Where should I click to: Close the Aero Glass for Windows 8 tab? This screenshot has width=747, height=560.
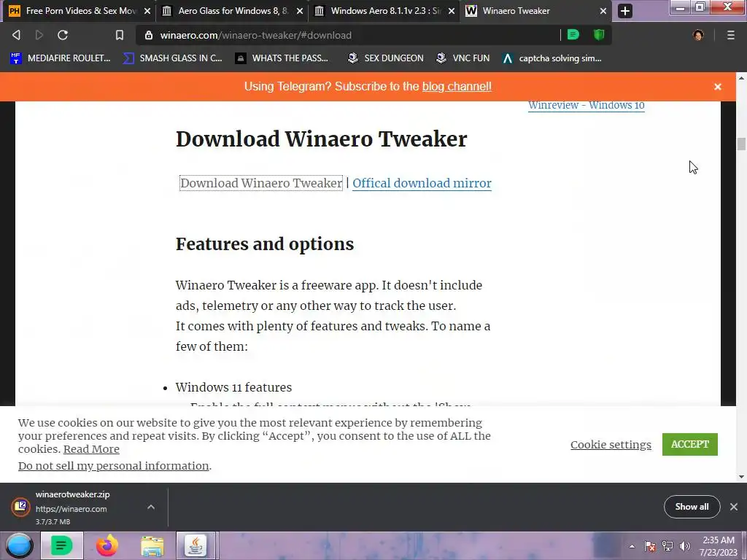[x=300, y=10]
